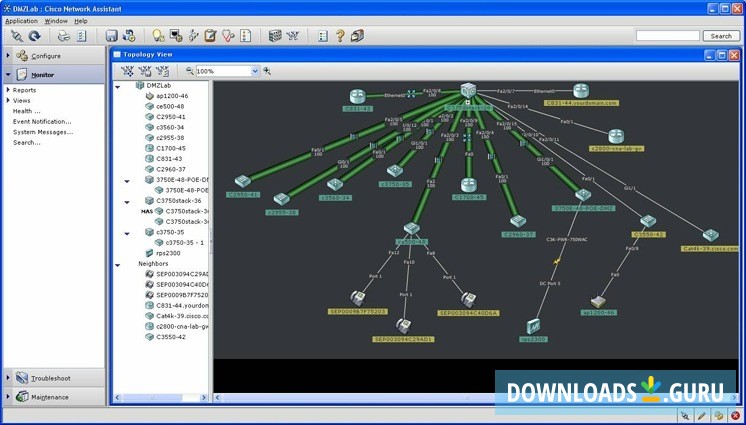This screenshot has height=425, width=746.
Task: Select ce500-48 in device tree
Action: [170, 106]
